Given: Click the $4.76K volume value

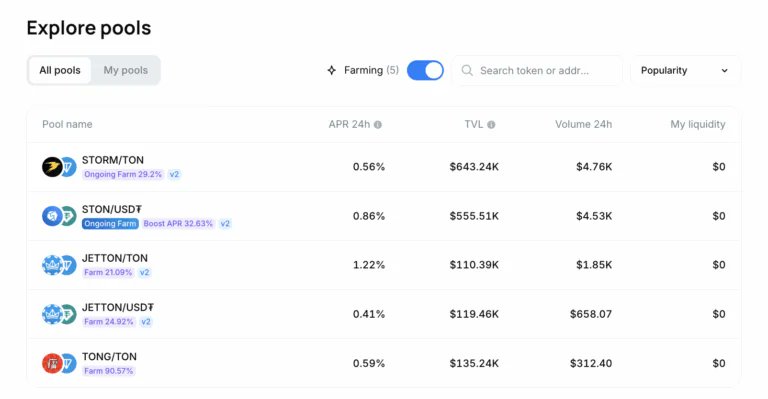Looking at the screenshot, I should click(594, 167).
